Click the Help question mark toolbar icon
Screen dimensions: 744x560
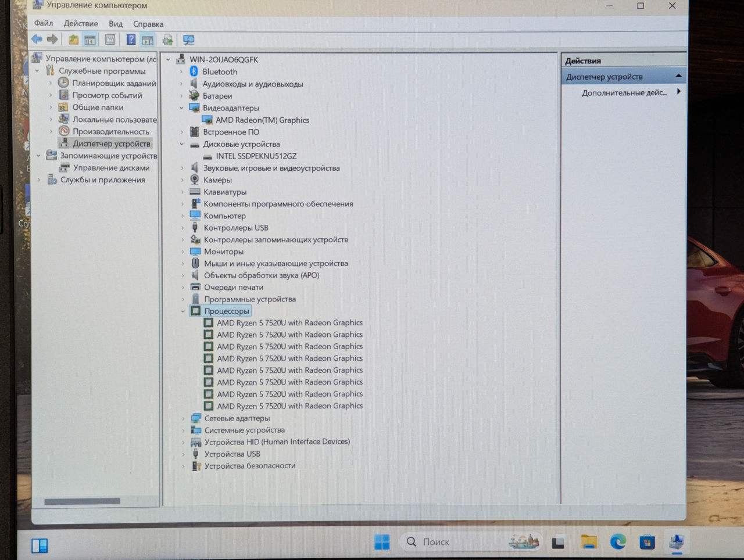pos(131,40)
